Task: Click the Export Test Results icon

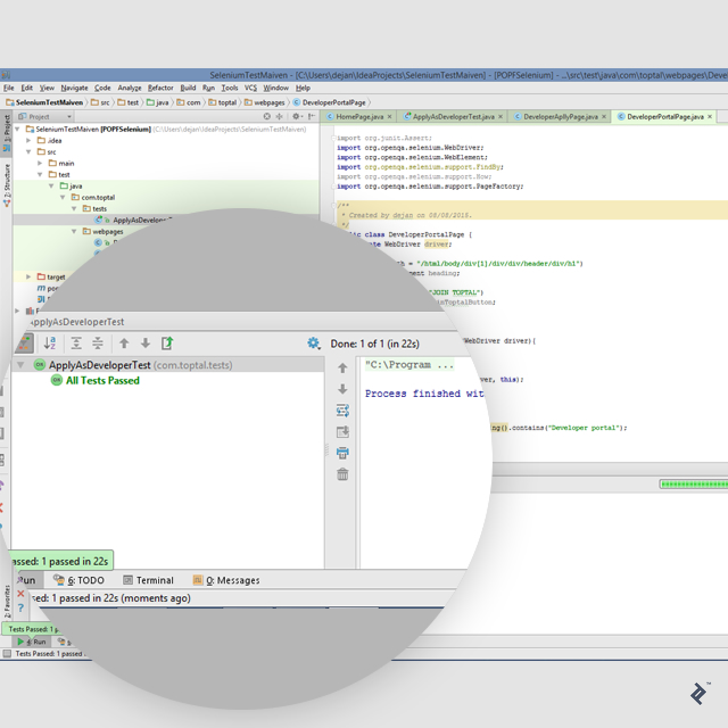Action: (166, 344)
